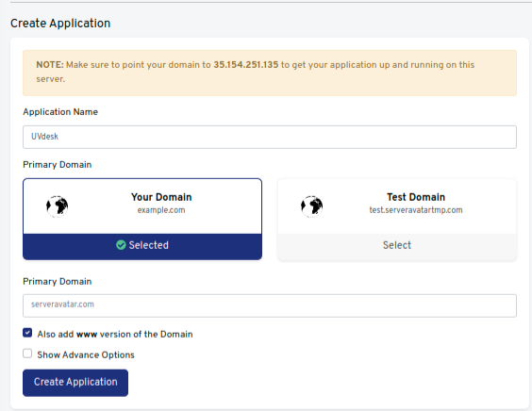
Task: Click the Also add www version label
Action: [115, 335]
